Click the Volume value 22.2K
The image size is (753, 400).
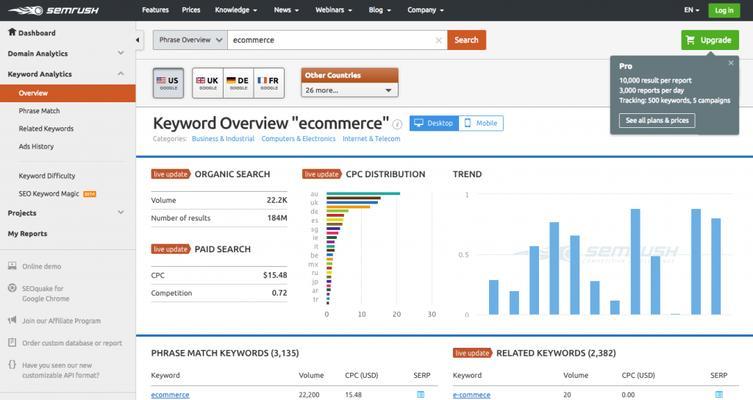click(x=277, y=200)
